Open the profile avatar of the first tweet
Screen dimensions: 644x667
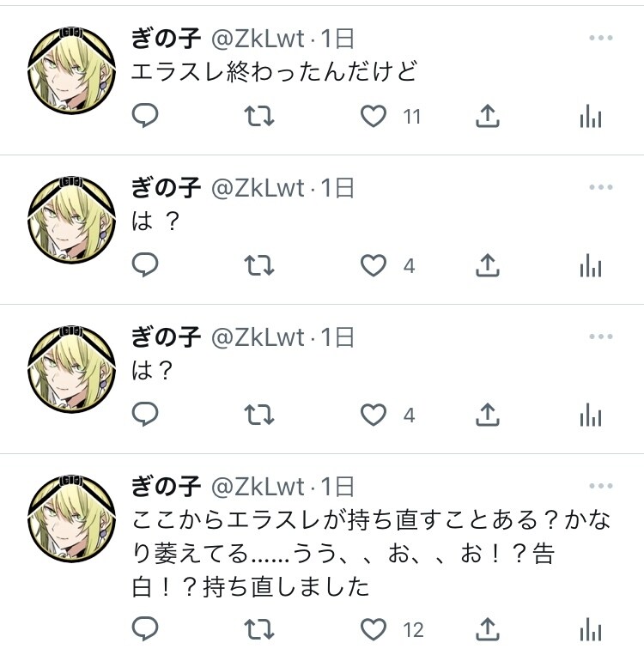pyautogui.click(x=71, y=70)
